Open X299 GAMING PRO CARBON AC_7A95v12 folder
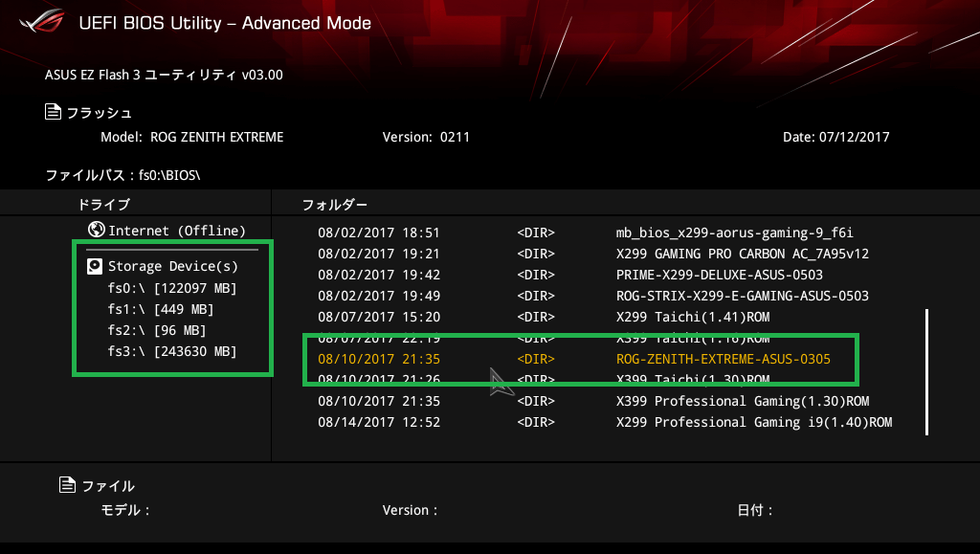The height and width of the screenshot is (554, 980). point(742,254)
